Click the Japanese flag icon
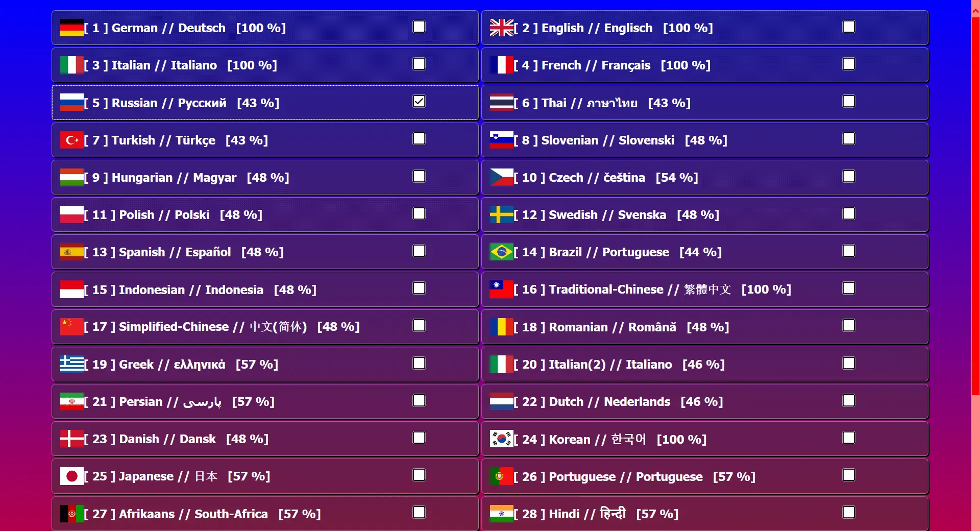The height and width of the screenshot is (531, 980). click(71, 476)
